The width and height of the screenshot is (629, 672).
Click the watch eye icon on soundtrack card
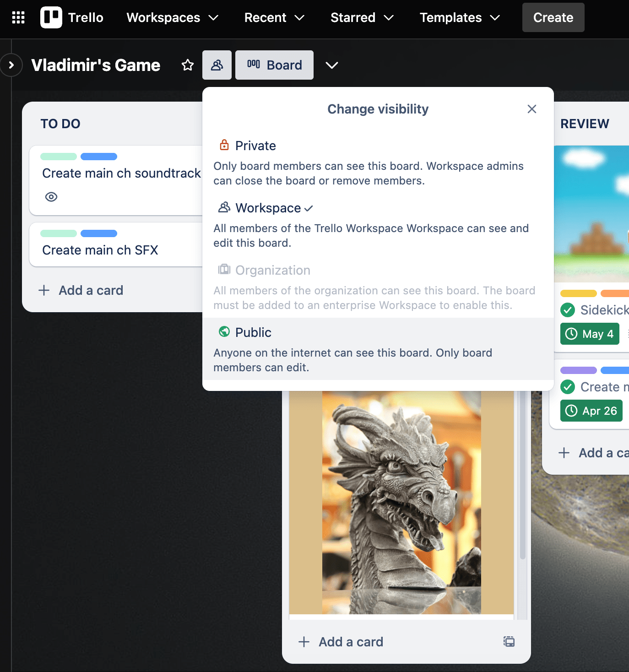click(51, 197)
